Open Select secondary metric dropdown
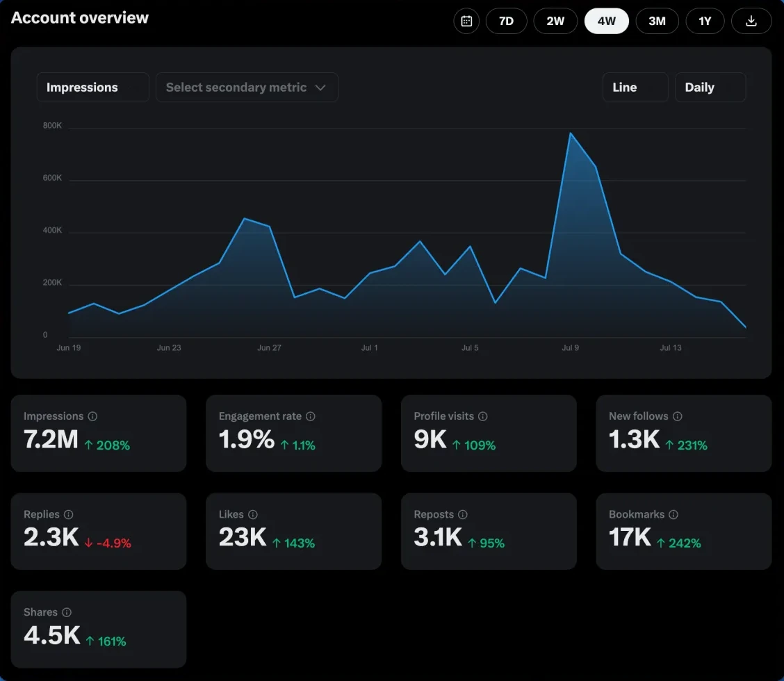This screenshot has width=784, height=681. tap(247, 88)
